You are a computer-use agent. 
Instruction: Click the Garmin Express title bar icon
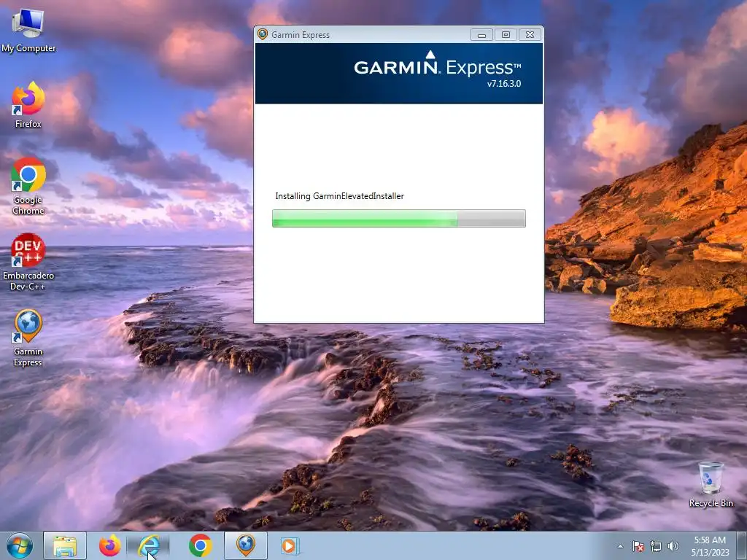[262, 34]
